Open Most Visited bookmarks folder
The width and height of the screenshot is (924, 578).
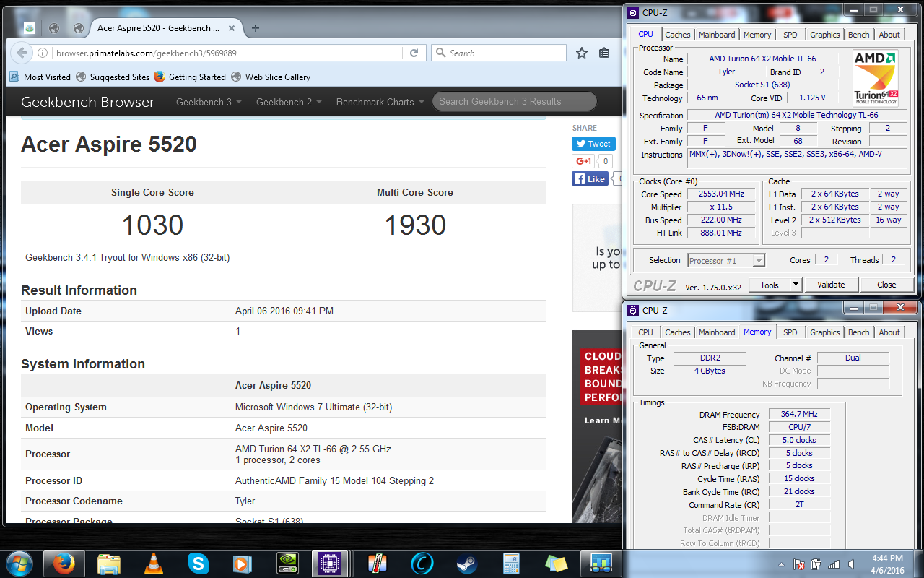click(40, 77)
